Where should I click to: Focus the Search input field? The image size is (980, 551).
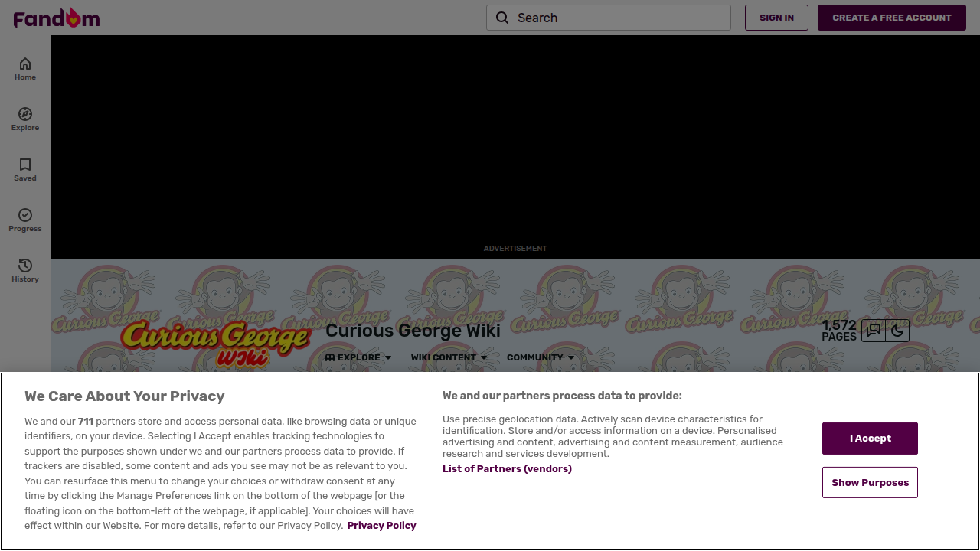pyautogui.click(x=609, y=18)
